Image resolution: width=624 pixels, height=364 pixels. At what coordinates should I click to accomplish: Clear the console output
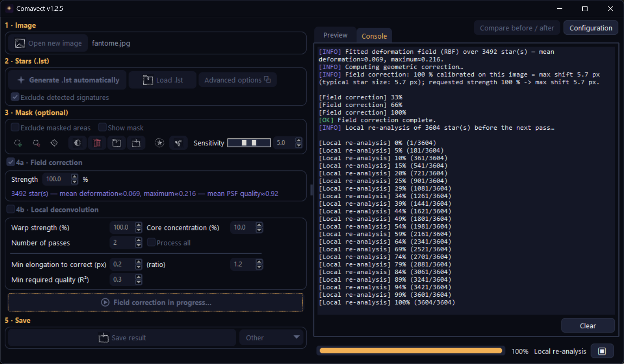coord(588,325)
